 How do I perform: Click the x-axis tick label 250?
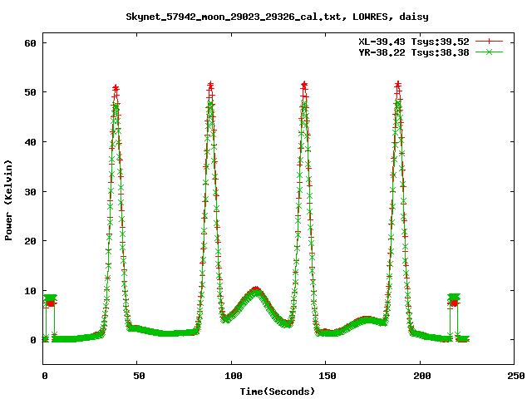pos(515,376)
